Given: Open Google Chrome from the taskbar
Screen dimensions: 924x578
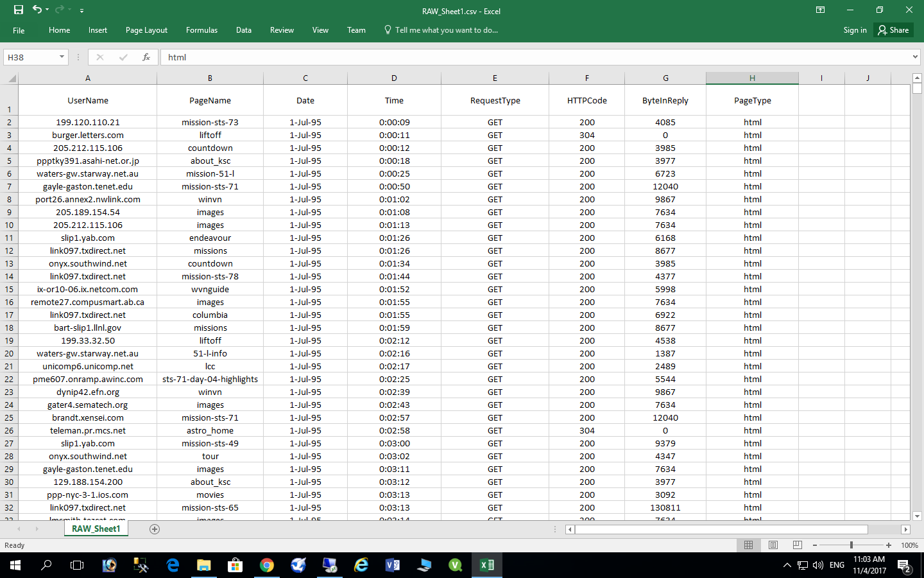Looking at the screenshot, I should (267, 565).
